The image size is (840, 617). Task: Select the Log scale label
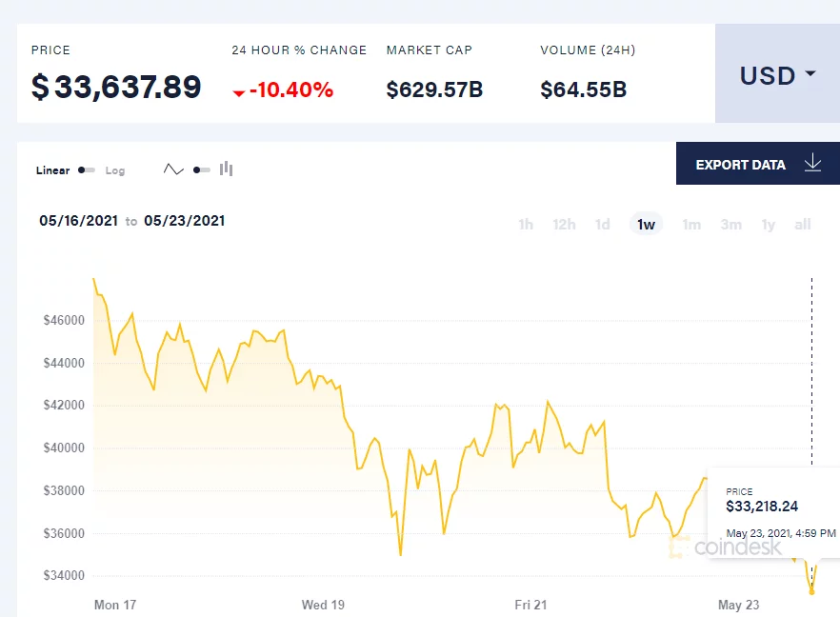pos(115,170)
